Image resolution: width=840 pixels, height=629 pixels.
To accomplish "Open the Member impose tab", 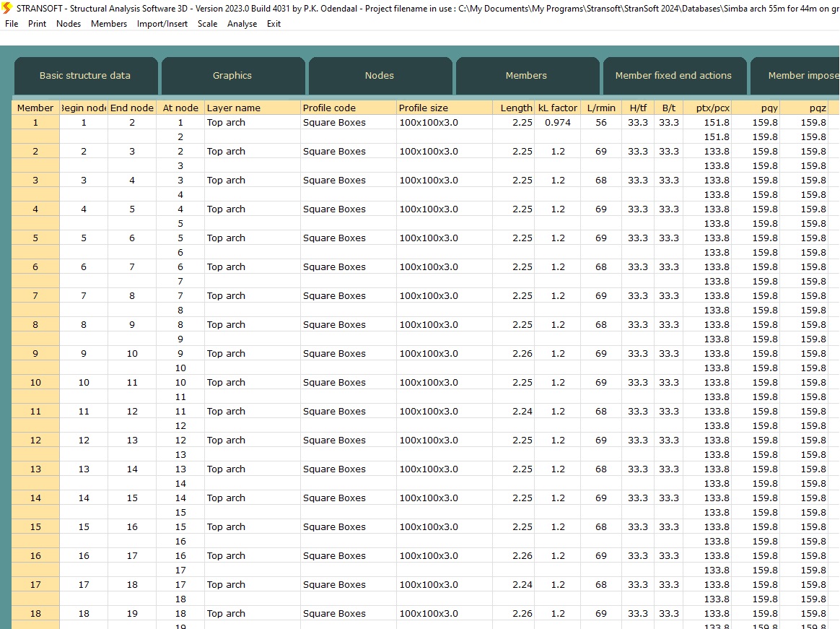I will tap(795, 76).
